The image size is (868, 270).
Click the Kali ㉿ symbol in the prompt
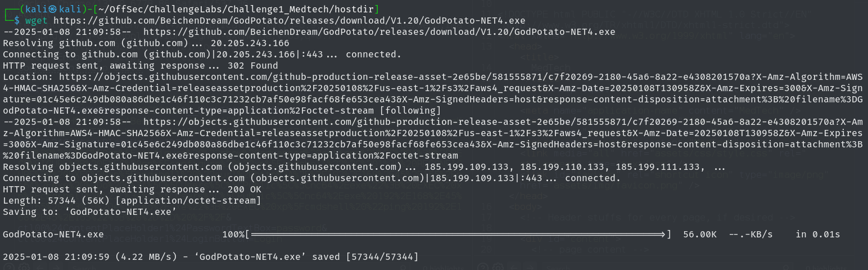(x=51, y=9)
